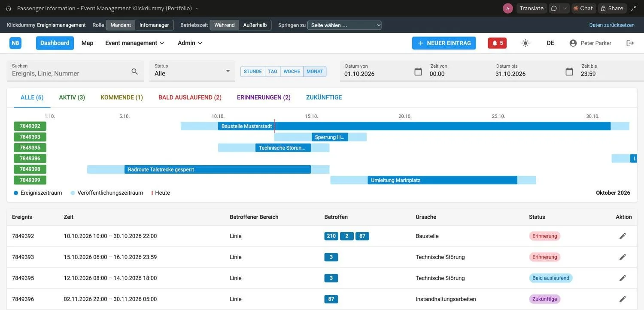Switch to the ERINNERUNGEN (2) tab
Image resolution: width=644 pixels, height=310 pixels.
264,97
